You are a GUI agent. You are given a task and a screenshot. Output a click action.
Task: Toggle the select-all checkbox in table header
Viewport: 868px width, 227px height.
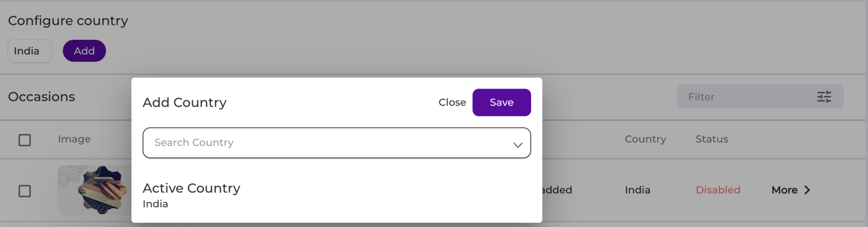pyautogui.click(x=25, y=140)
